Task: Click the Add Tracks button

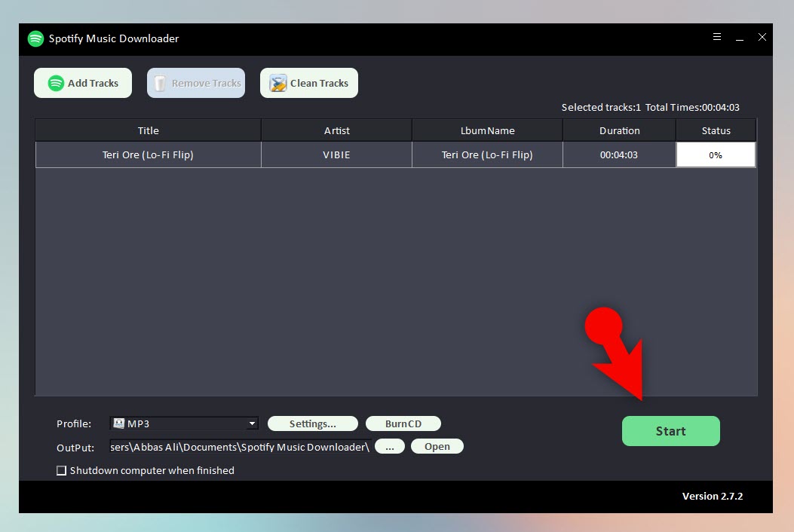Action: click(x=83, y=83)
